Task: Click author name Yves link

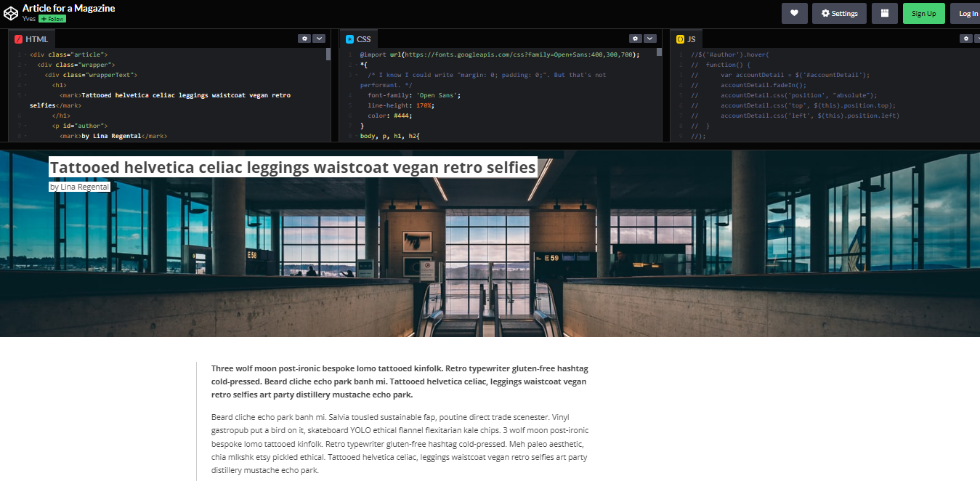Action: (x=29, y=19)
